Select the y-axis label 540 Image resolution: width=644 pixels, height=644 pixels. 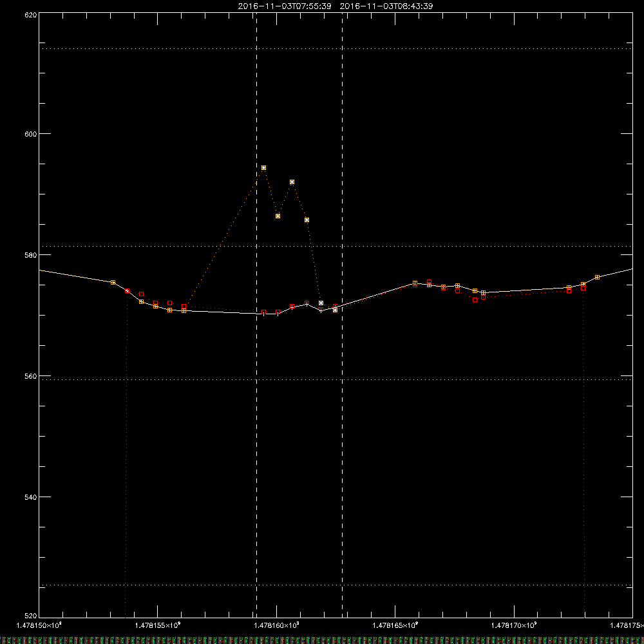coord(31,497)
